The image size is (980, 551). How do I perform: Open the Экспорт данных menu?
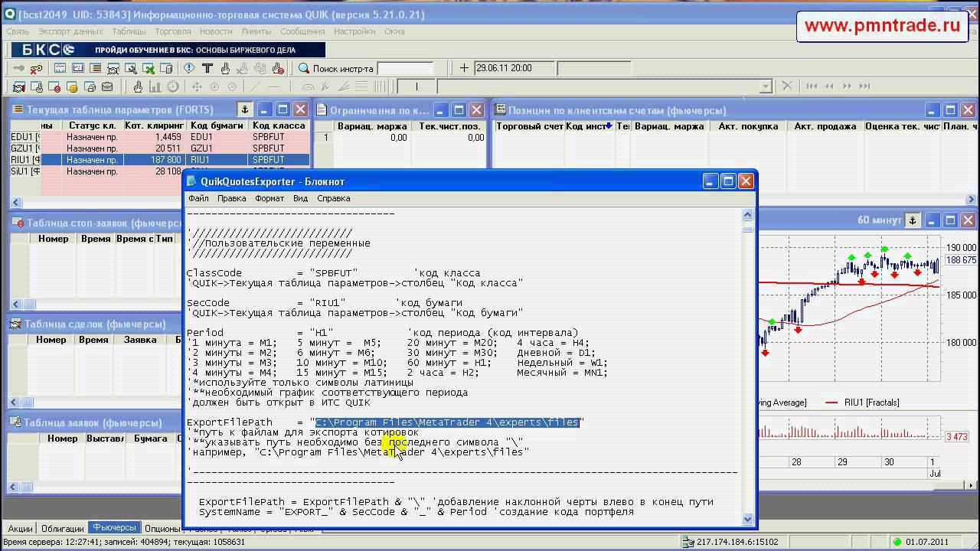point(70,31)
